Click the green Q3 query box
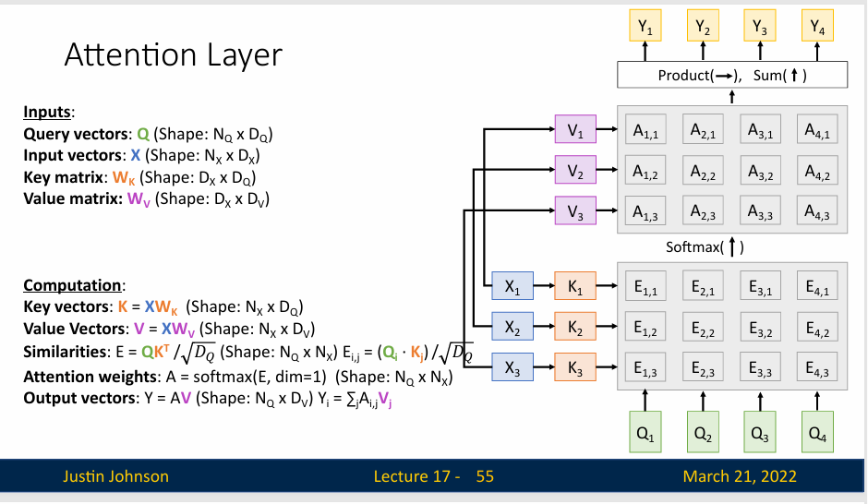The width and height of the screenshot is (868, 504). coord(760,431)
